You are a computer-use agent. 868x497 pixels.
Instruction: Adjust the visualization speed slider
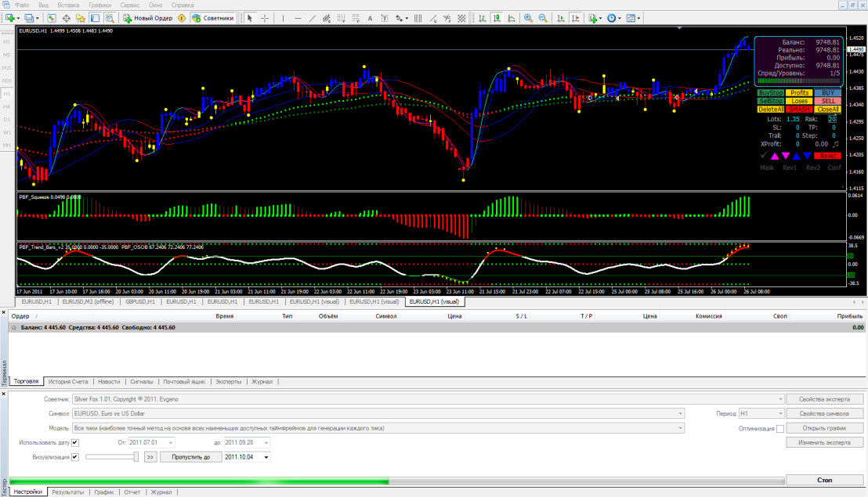[136, 456]
